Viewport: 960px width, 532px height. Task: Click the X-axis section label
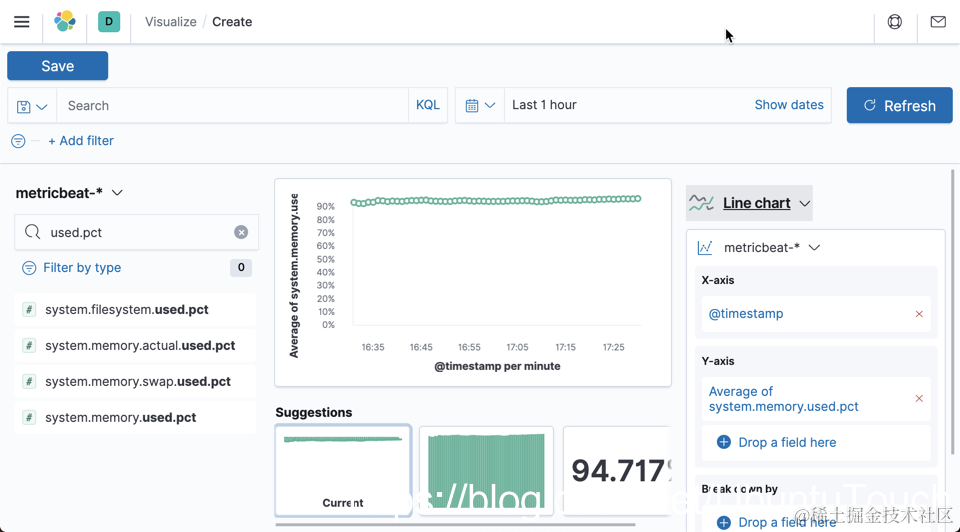(718, 280)
